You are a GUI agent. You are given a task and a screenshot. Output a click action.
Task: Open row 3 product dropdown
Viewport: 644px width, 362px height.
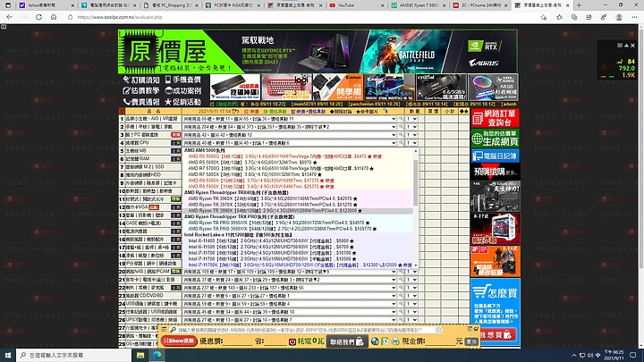tap(290, 135)
